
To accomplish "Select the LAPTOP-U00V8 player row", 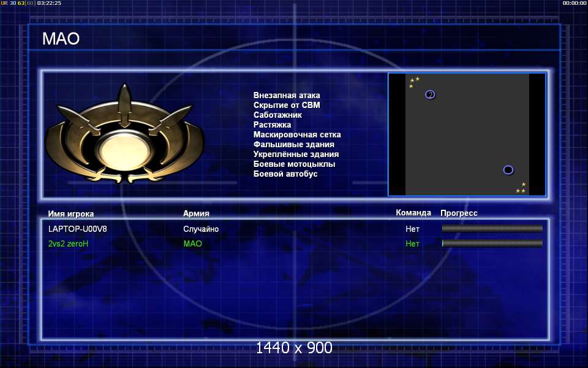I will 295,229.
